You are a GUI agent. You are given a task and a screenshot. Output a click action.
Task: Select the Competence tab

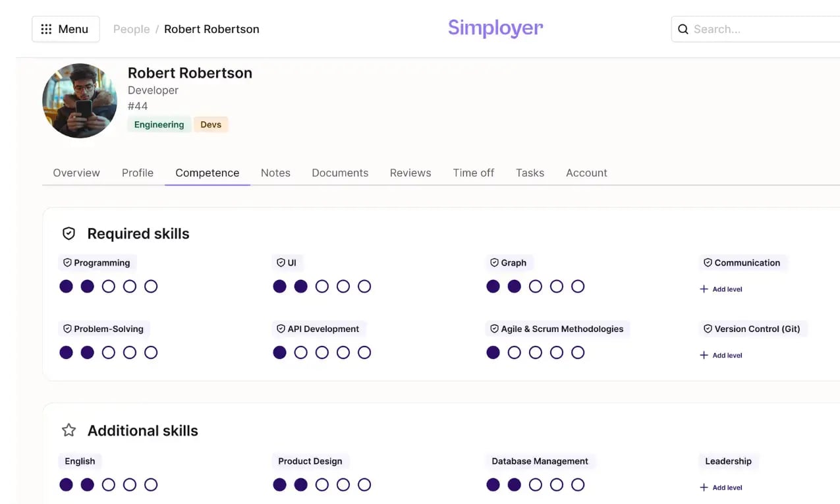click(207, 173)
